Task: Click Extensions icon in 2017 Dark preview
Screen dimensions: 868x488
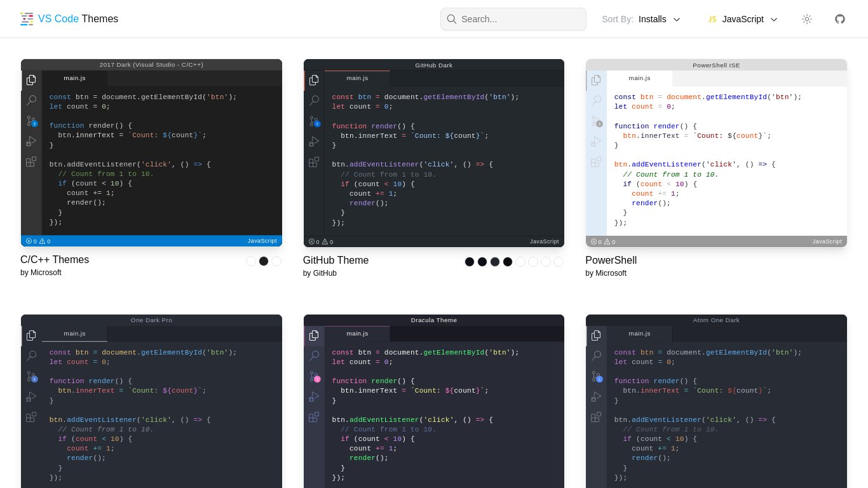Action: [x=31, y=161]
